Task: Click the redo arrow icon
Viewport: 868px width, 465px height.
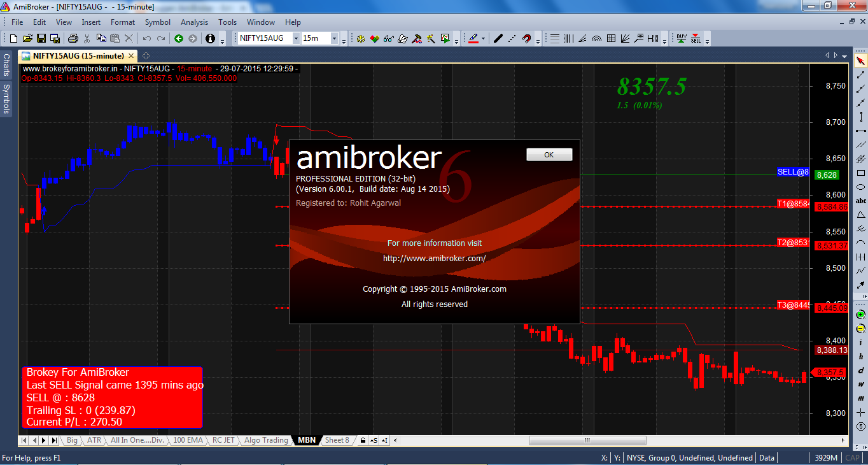Action: pos(161,39)
